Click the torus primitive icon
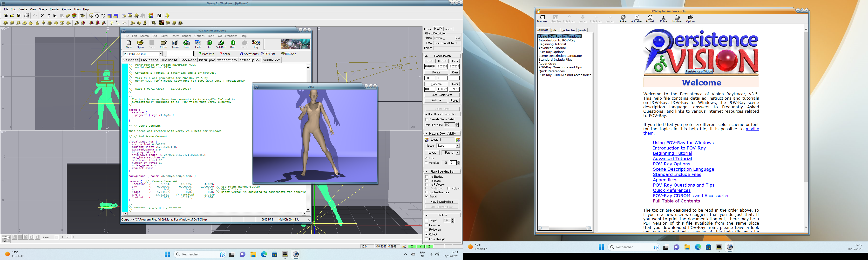 tap(19, 23)
